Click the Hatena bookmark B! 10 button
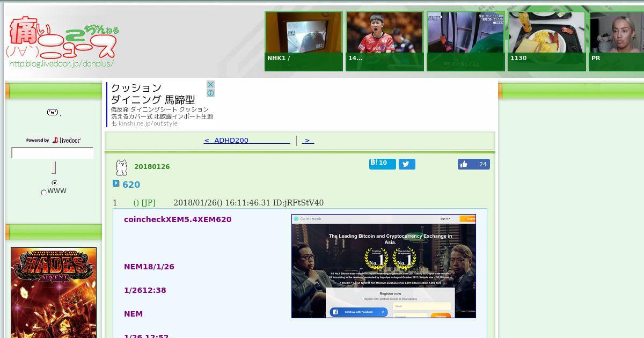Screen dimensions: 644x338 [x=382, y=164]
